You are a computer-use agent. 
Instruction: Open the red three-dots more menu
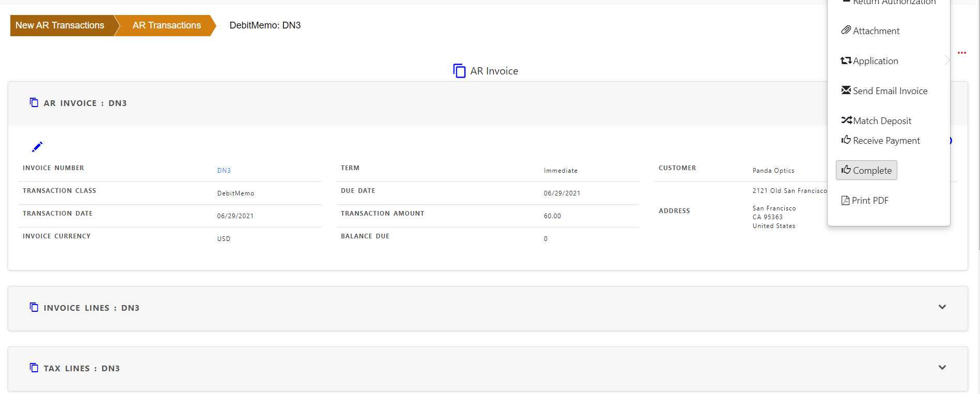[961, 53]
